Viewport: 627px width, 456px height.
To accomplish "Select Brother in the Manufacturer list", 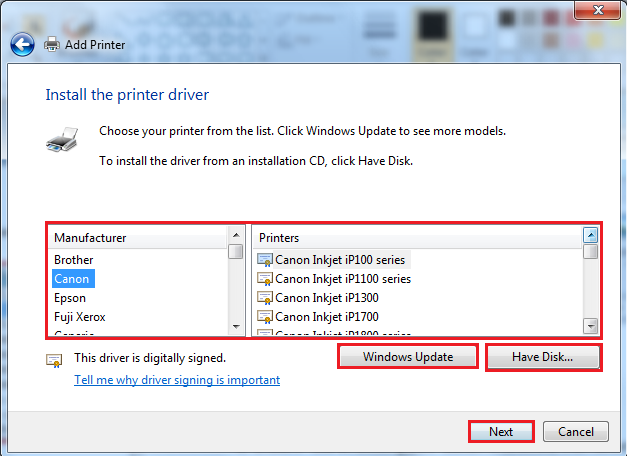I will coord(74,260).
